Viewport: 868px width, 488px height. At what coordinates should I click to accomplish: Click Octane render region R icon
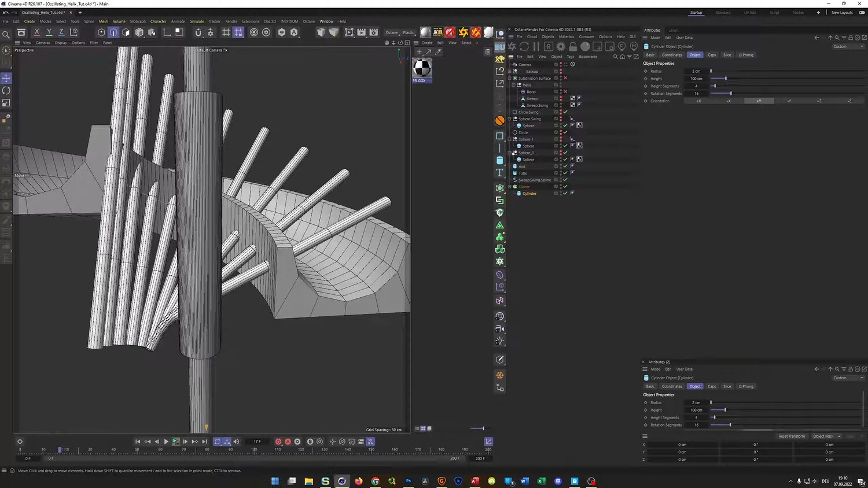(x=549, y=46)
